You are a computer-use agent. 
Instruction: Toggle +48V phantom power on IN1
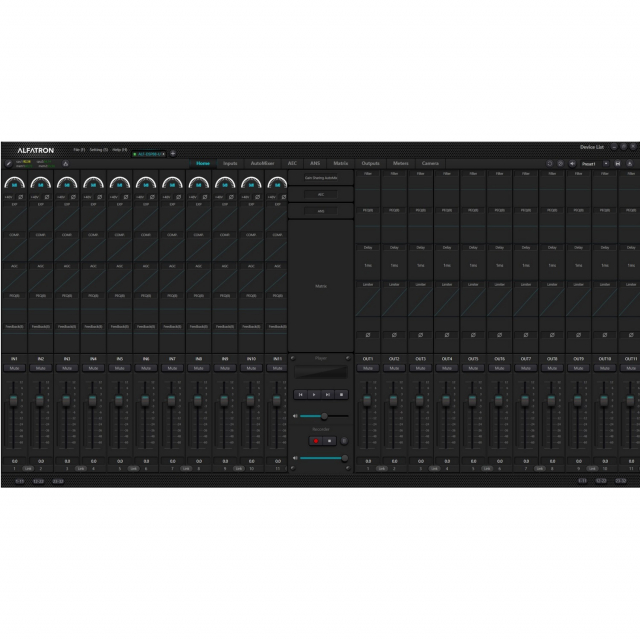[9, 197]
